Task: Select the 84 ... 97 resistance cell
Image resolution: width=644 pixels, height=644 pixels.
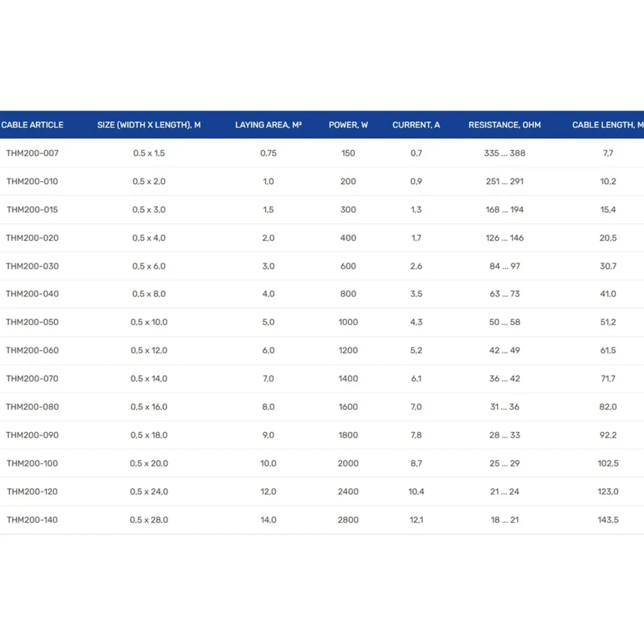Action: (505, 266)
